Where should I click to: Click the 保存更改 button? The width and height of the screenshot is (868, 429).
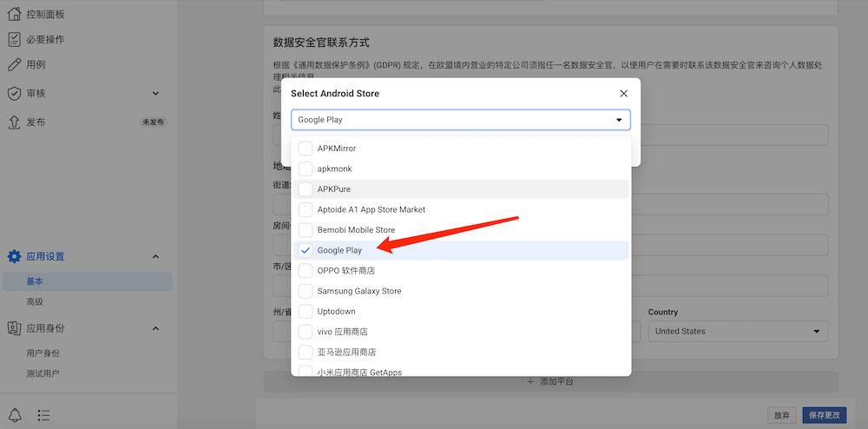point(824,416)
